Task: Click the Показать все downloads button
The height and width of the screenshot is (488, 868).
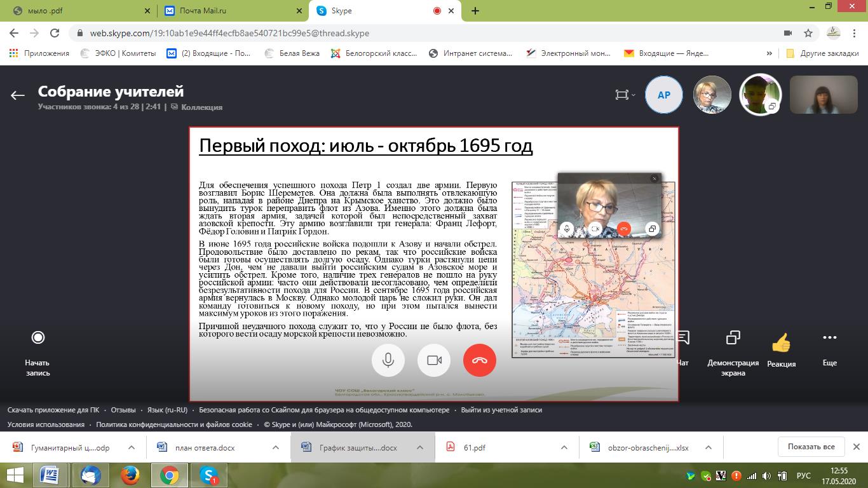Action: (811, 447)
